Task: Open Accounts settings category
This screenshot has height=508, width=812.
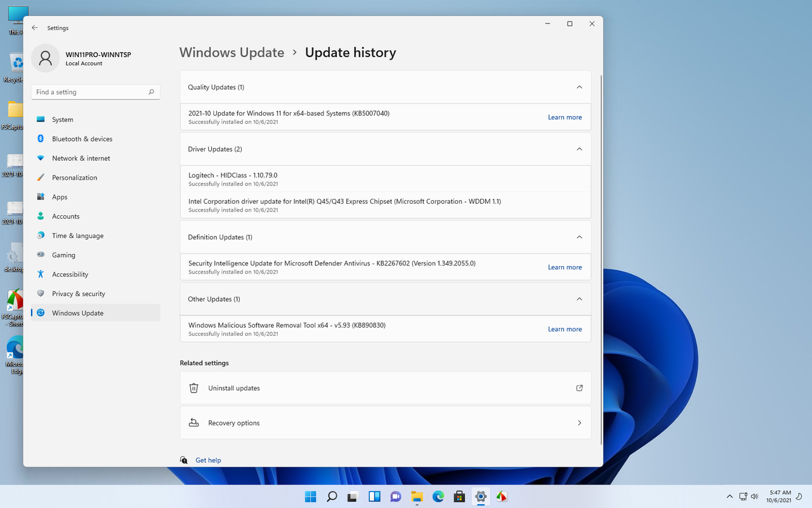Action: click(x=95, y=216)
